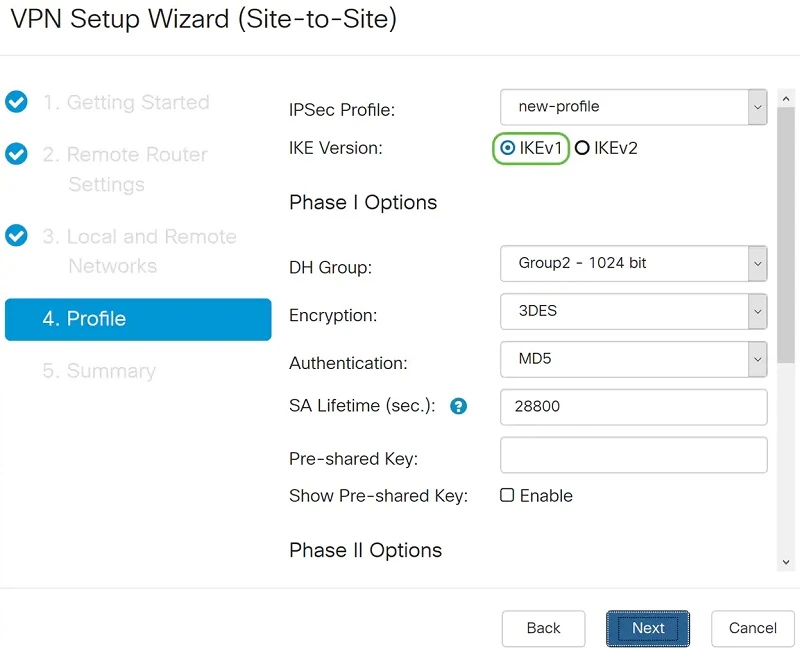
Task: Open the Encryption dropdown showing 3DES
Action: tap(633, 312)
